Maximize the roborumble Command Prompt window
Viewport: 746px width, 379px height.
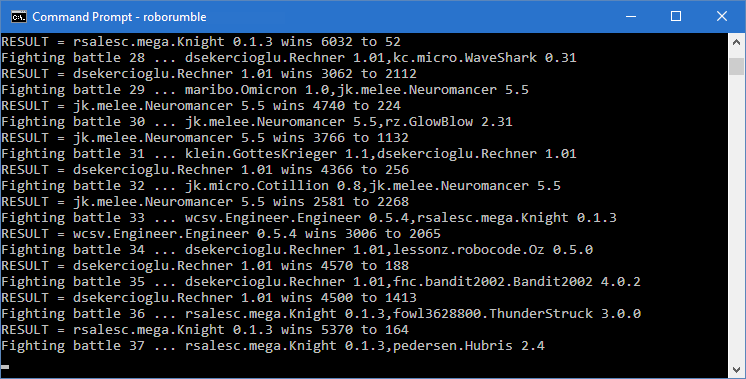[676, 16]
